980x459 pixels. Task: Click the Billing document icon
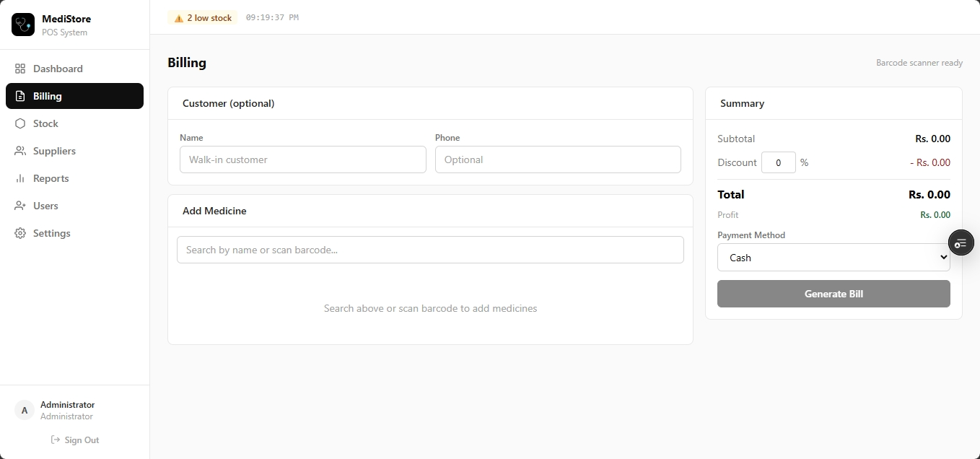[x=20, y=96]
